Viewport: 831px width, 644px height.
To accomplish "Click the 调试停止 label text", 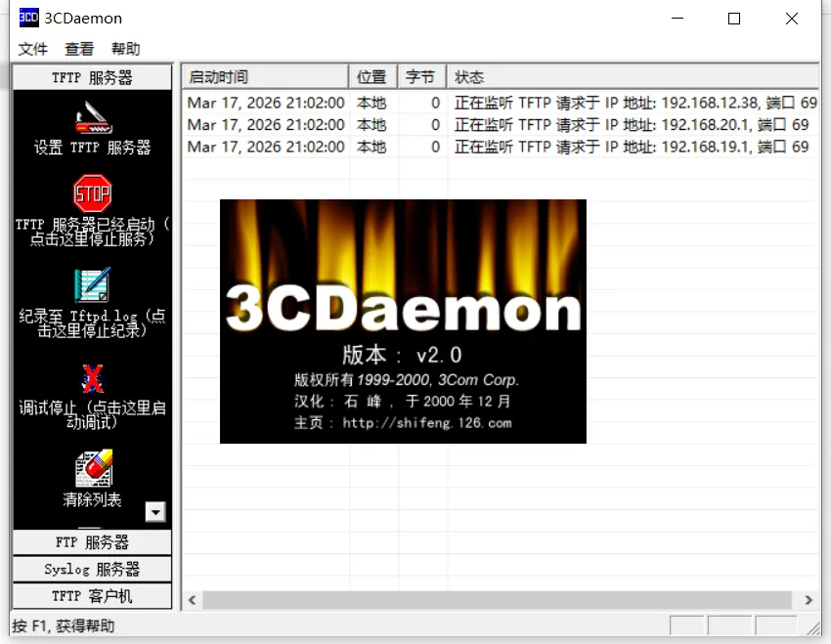I will [48, 408].
